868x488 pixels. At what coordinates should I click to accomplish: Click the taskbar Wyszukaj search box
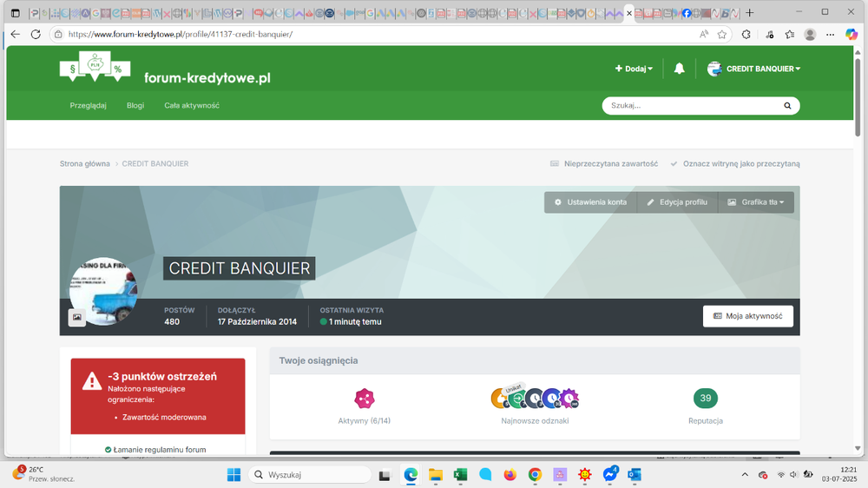tap(310, 475)
